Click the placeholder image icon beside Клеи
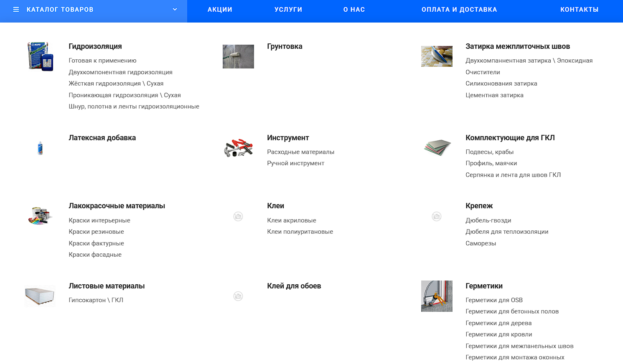 pos(238,216)
